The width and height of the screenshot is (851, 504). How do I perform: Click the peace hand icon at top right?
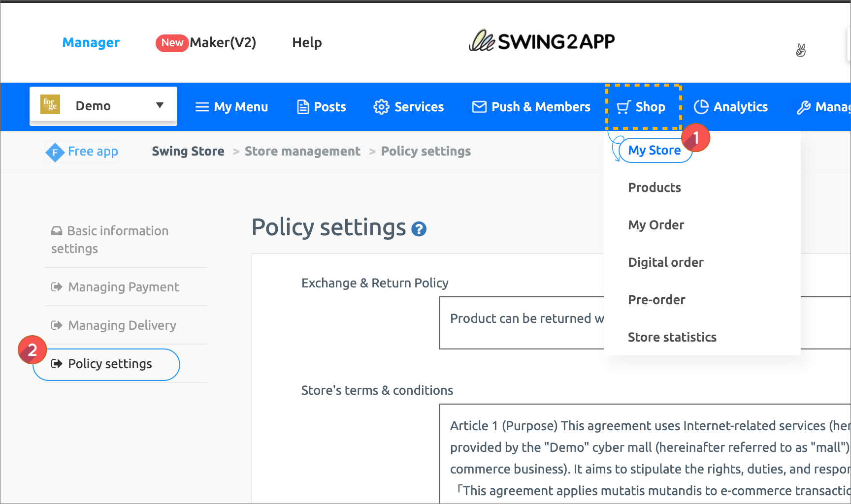(801, 50)
